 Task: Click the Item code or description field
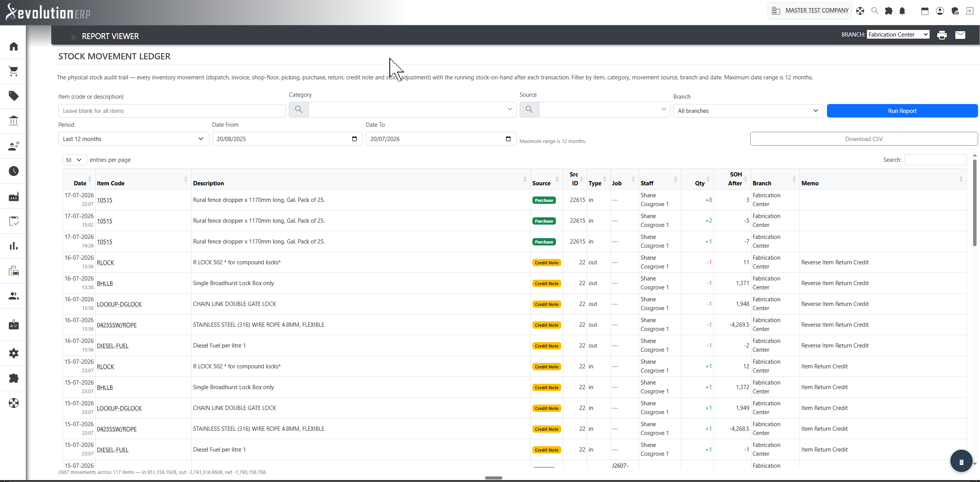pos(172,111)
